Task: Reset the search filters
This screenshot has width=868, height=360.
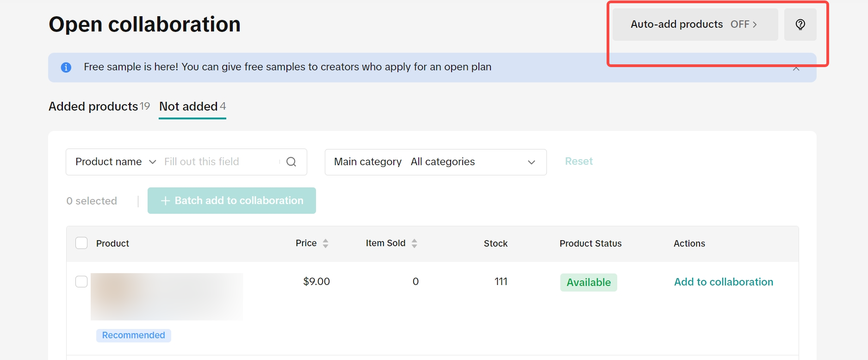Action: [x=578, y=161]
